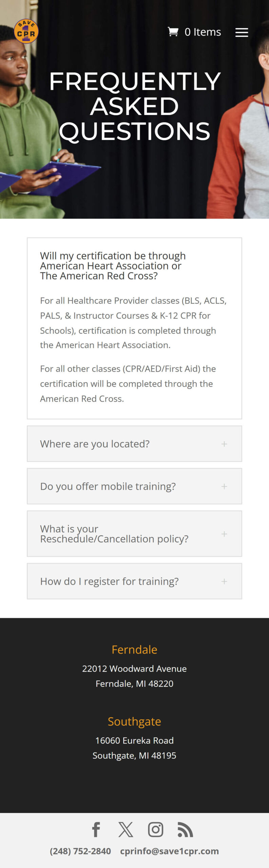The height and width of the screenshot is (868, 269).
Task: Expand plus icon for register for training
Action: 224,581
